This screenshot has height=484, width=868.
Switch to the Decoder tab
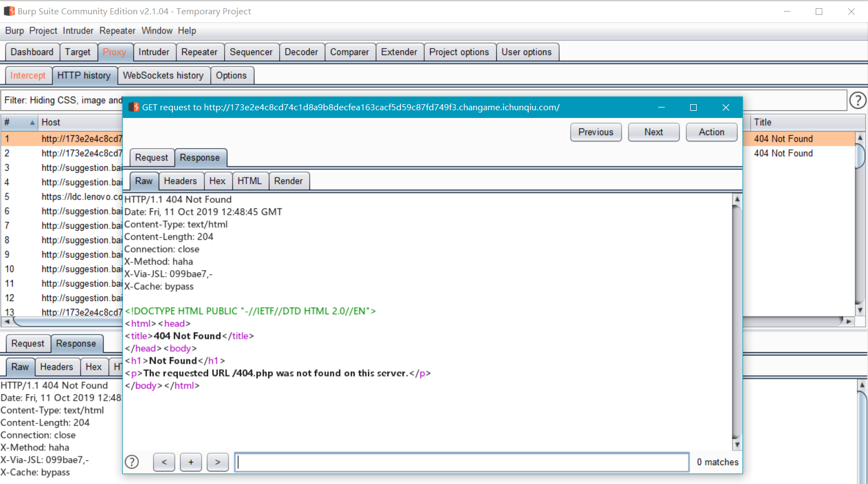pyautogui.click(x=301, y=52)
